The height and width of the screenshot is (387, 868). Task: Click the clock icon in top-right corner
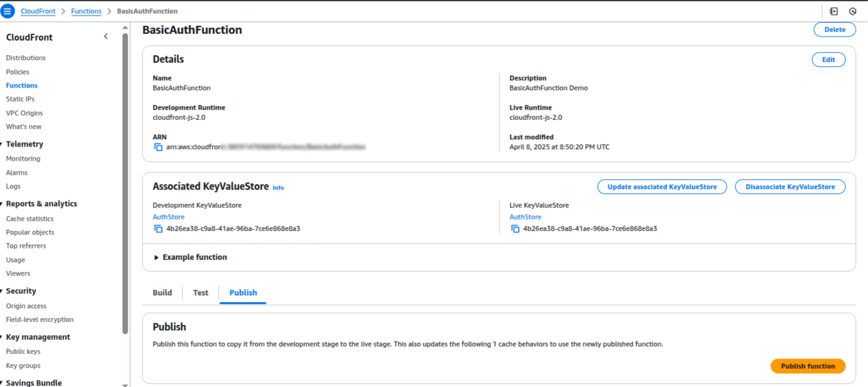click(x=852, y=11)
